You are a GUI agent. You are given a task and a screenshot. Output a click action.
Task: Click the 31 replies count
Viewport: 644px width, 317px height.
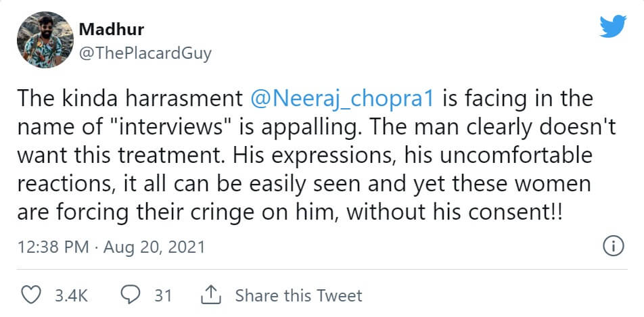click(x=162, y=295)
